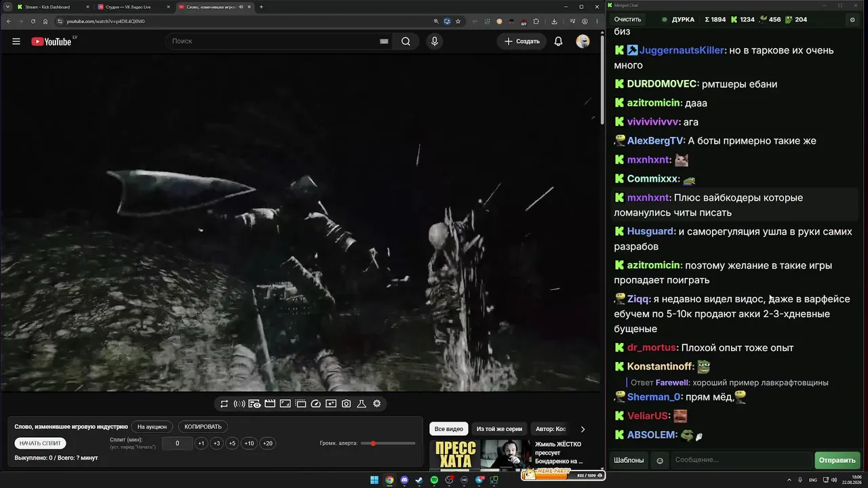Click the chat Сообщение message field

pos(741,461)
